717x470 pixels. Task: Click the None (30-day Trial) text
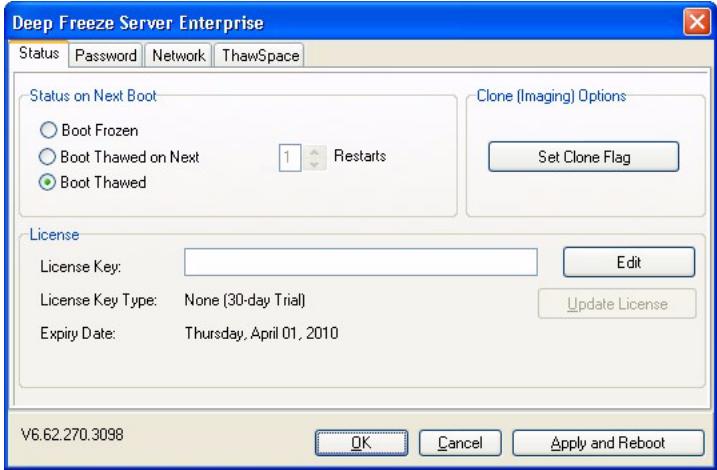point(245,300)
